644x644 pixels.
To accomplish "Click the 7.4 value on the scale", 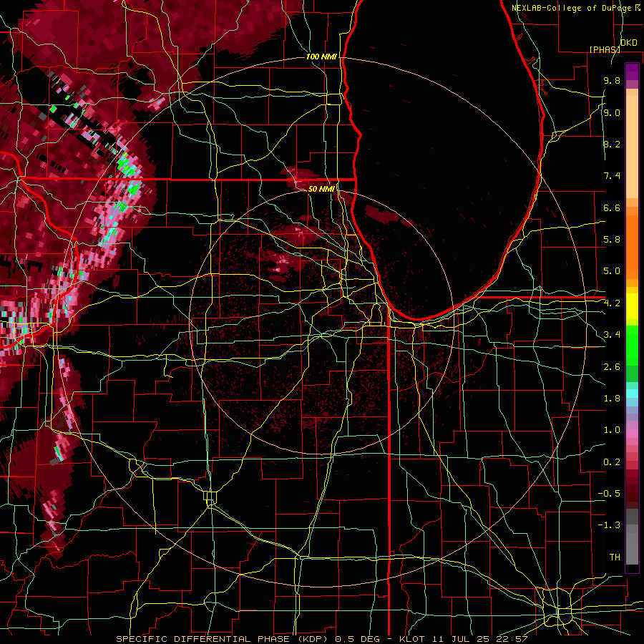I will pos(612,176).
